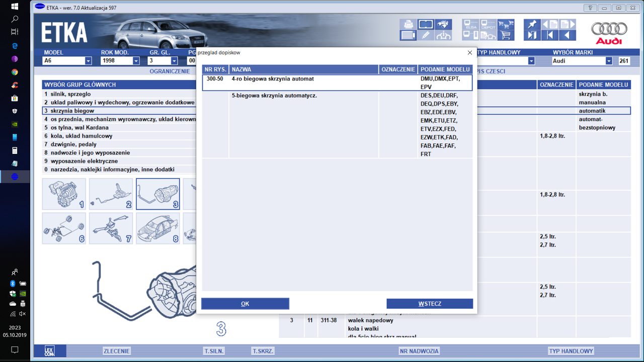The image size is (644, 362).
Task: Open Windows Start menu
Action: 15,7
